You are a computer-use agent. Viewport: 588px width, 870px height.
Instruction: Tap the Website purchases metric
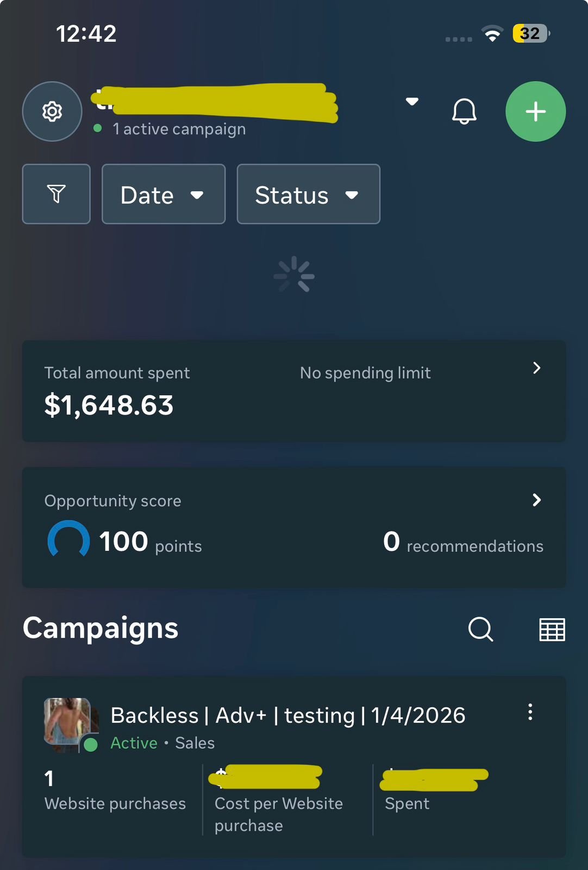click(x=115, y=791)
